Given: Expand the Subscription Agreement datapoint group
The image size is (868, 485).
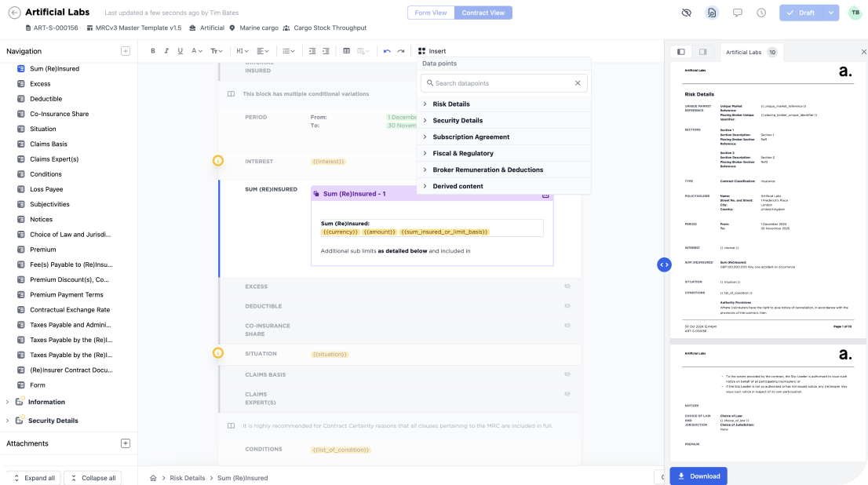Looking at the screenshot, I should (471, 137).
